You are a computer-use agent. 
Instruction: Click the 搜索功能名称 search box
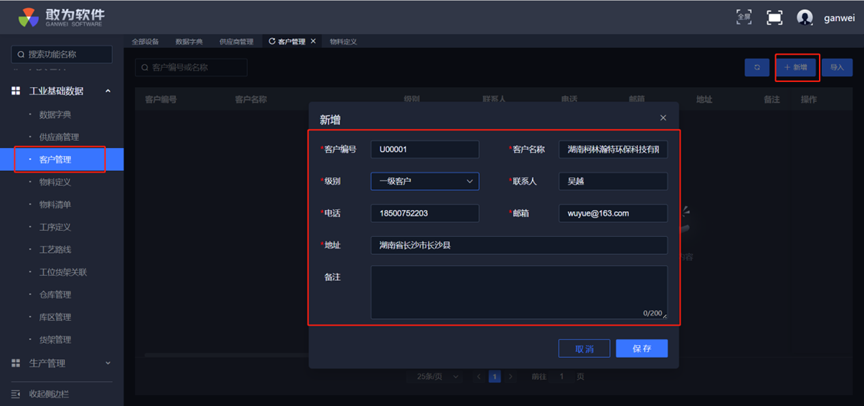click(62, 55)
